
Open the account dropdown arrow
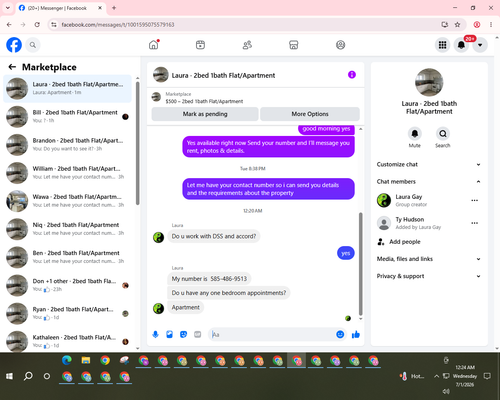[x=480, y=45]
